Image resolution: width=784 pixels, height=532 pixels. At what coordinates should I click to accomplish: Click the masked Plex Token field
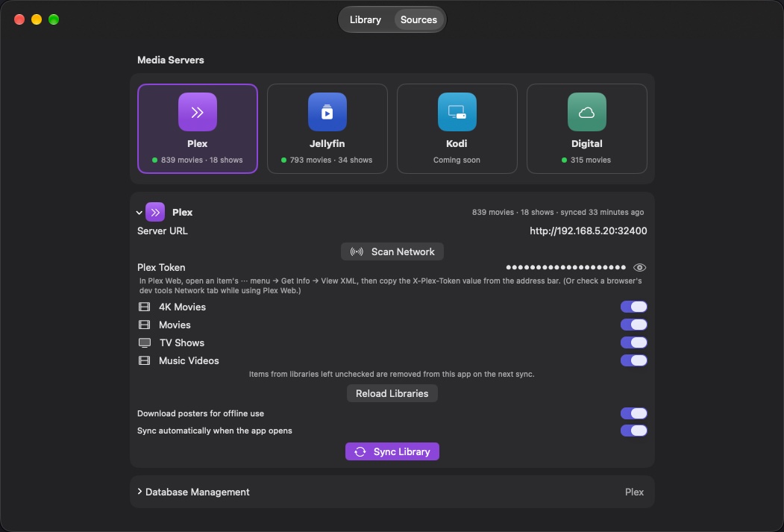[x=565, y=268]
